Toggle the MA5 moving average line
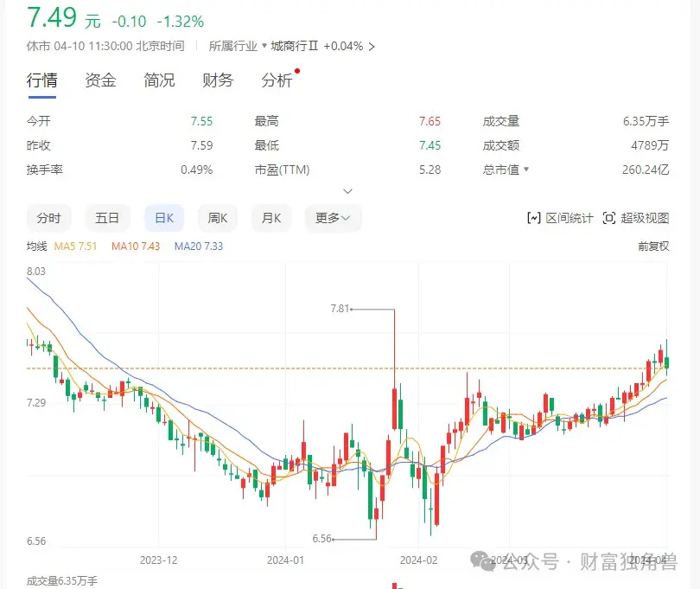The image size is (700, 589). coord(74,246)
